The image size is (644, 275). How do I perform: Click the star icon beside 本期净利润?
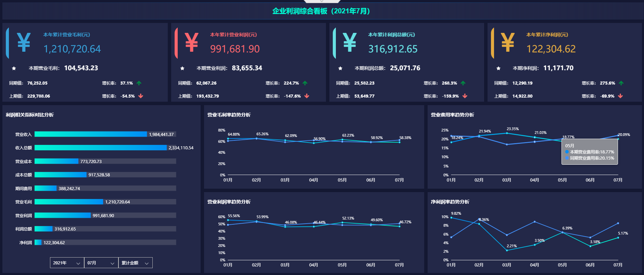coord(498,68)
